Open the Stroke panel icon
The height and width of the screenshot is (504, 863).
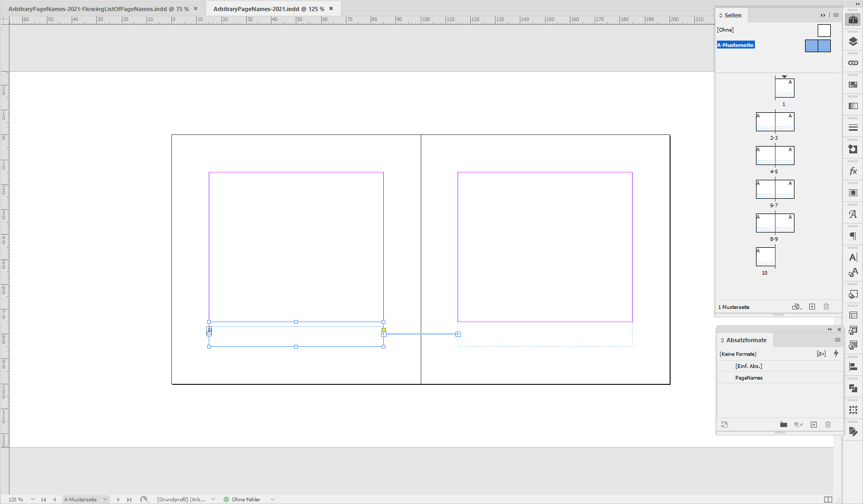pyautogui.click(x=853, y=128)
